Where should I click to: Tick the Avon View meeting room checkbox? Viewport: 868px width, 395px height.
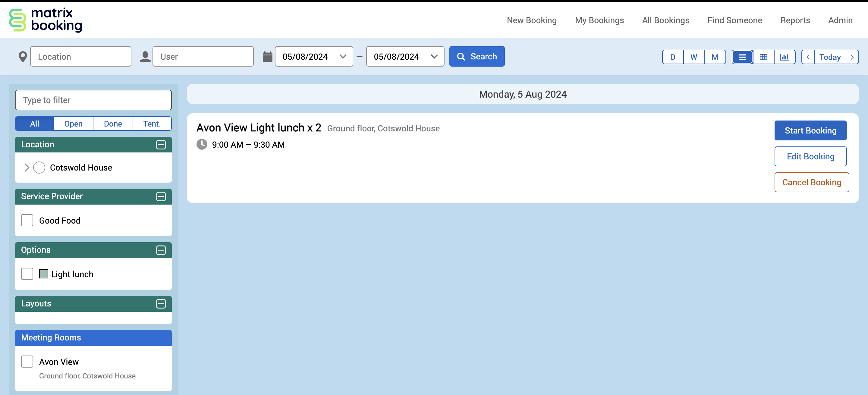tap(27, 361)
